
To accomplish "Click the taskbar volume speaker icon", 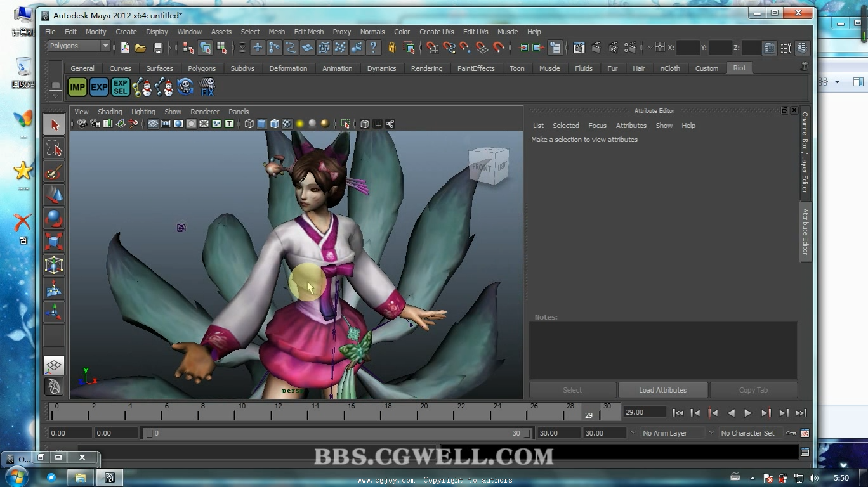I will (814, 478).
